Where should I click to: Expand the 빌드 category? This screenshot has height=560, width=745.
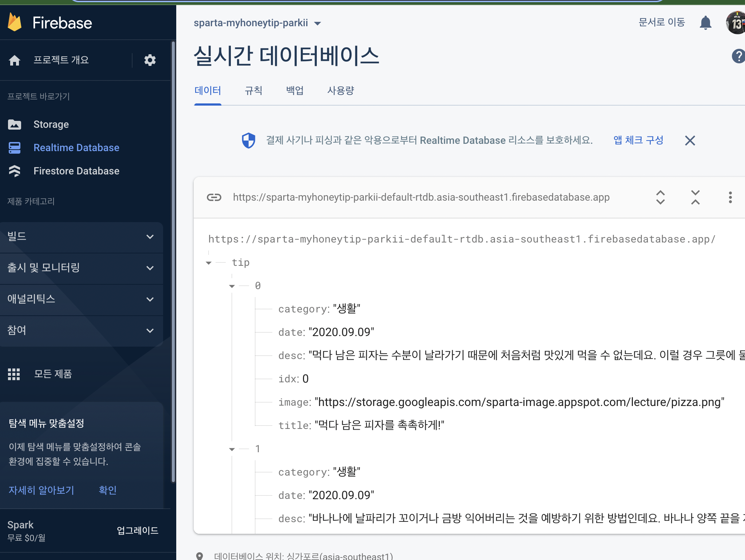click(82, 237)
